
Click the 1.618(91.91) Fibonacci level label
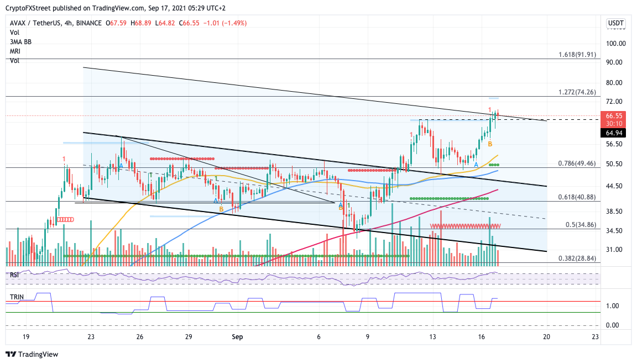(577, 54)
